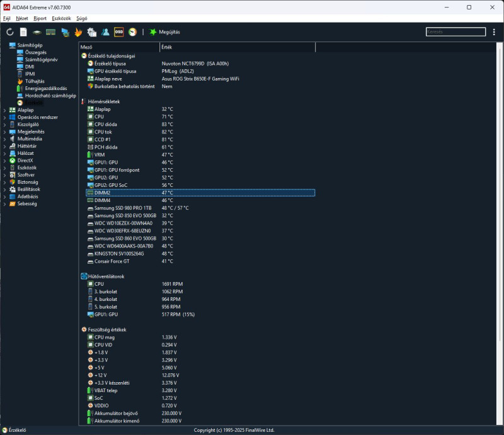Screen dimensions: 504x435
Task: Select the Akkumulátor kimenő row
Action: (x=200, y=421)
